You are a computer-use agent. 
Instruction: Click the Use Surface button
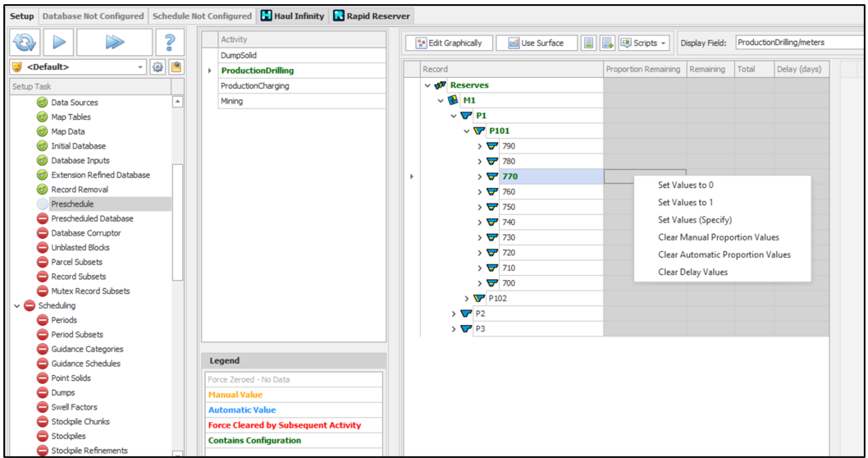(x=532, y=43)
